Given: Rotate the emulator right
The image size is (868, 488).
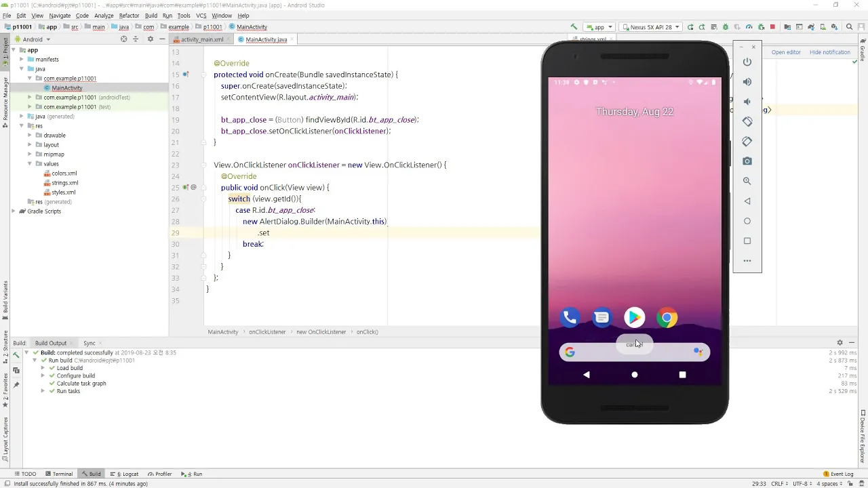Looking at the screenshot, I should [x=747, y=141].
